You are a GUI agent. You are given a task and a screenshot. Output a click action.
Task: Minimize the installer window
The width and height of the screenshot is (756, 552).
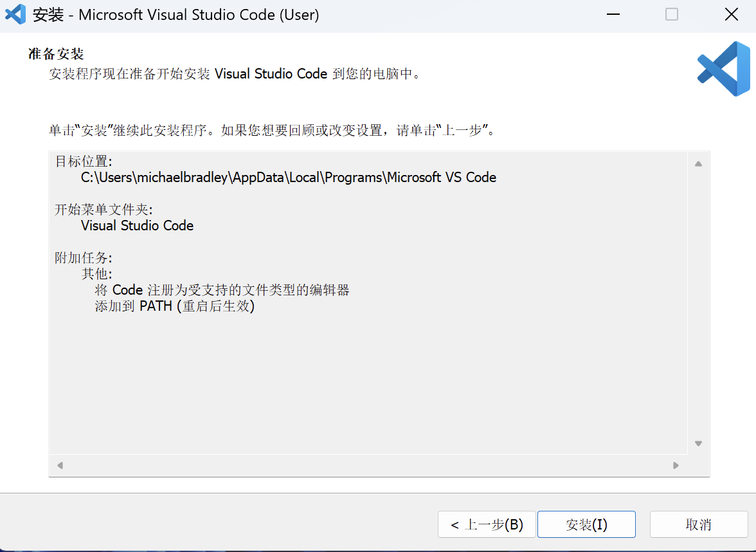click(x=613, y=14)
